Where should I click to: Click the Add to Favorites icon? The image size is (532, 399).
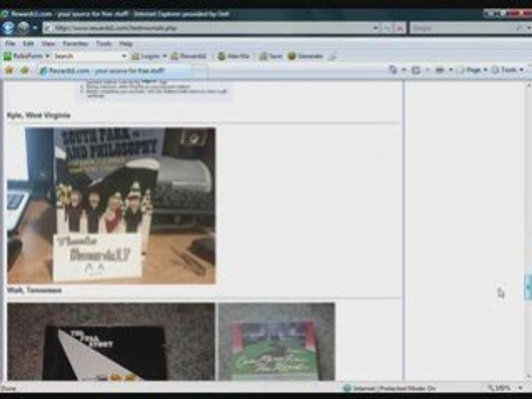pyautogui.click(x=24, y=70)
